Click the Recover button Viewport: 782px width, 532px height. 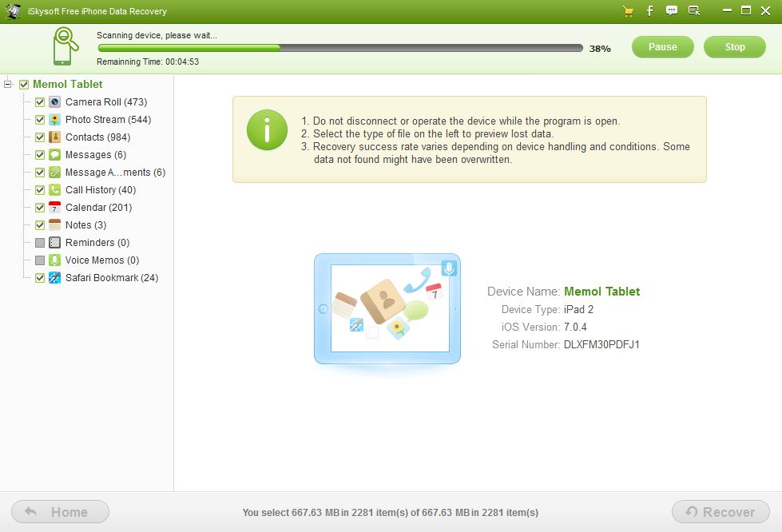720,511
